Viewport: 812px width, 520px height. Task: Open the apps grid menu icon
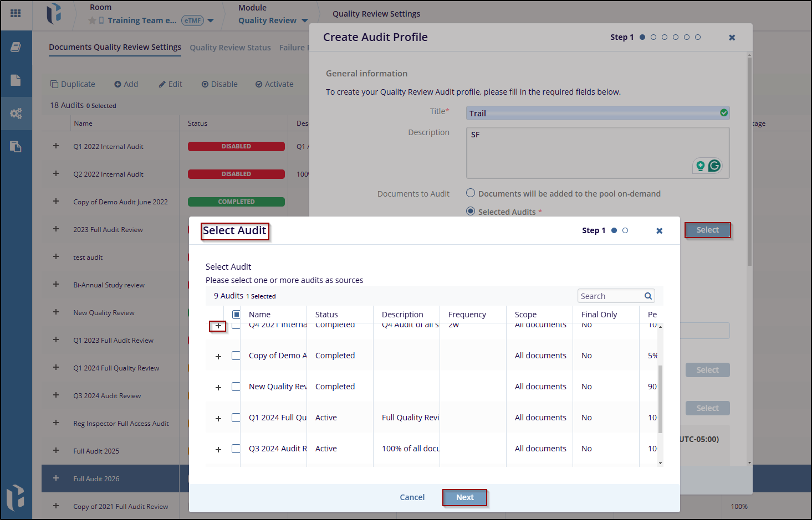point(16,13)
